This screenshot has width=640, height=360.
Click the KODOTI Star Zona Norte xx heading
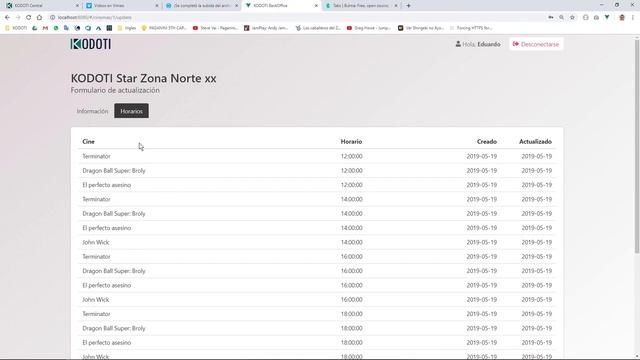144,78
